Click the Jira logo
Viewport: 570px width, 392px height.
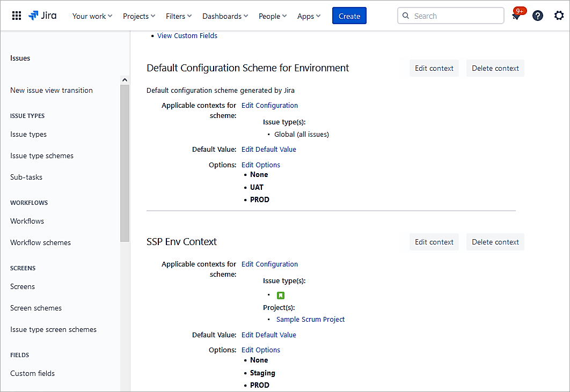coord(42,16)
